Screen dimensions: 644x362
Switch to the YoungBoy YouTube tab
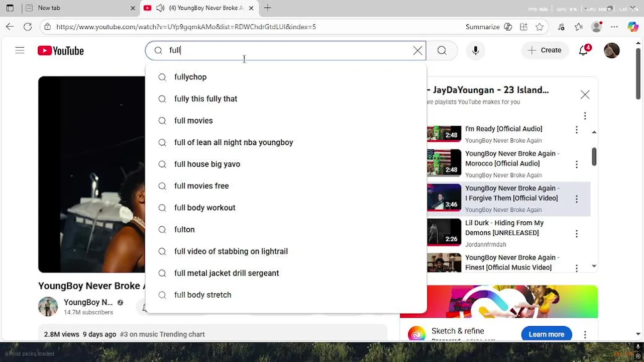tap(198, 8)
